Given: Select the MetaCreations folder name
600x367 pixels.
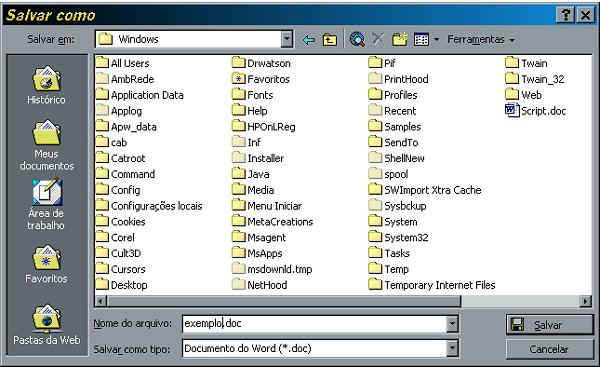Looking at the screenshot, I should (280, 222).
